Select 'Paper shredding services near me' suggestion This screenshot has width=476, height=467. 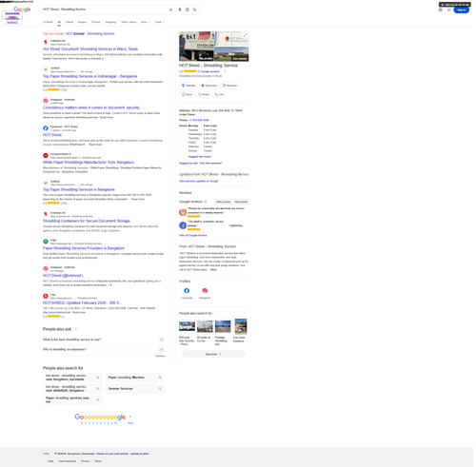click(72, 399)
